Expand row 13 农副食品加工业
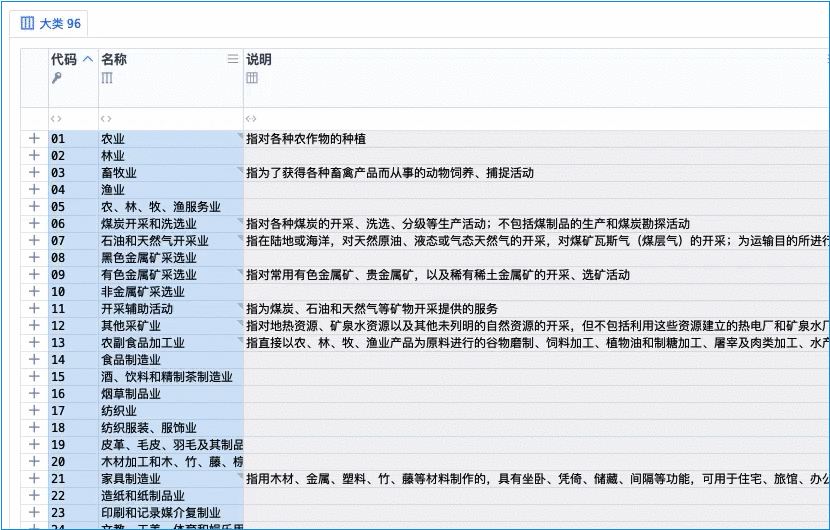The height and width of the screenshot is (530, 830). 34,343
